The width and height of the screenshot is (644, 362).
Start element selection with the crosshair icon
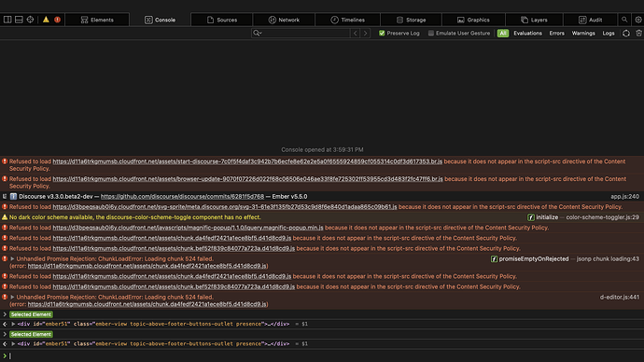(30, 20)
